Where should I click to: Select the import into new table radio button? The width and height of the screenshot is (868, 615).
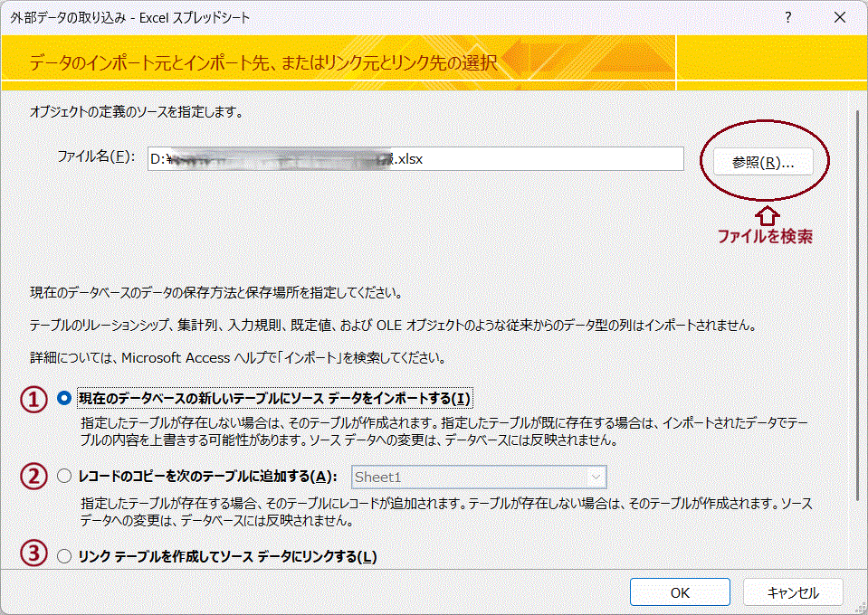click(63, 399)
